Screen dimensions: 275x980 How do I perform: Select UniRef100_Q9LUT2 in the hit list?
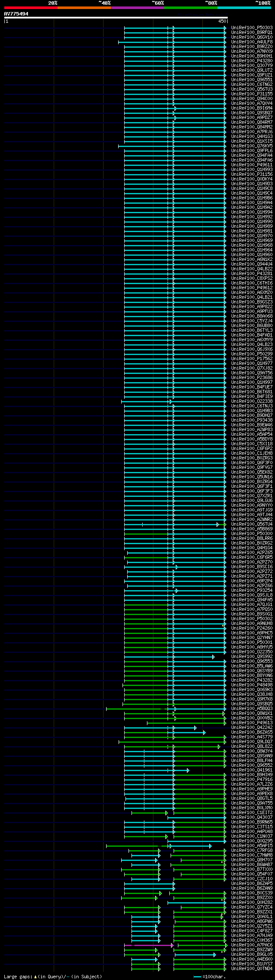tap(252, 70)
